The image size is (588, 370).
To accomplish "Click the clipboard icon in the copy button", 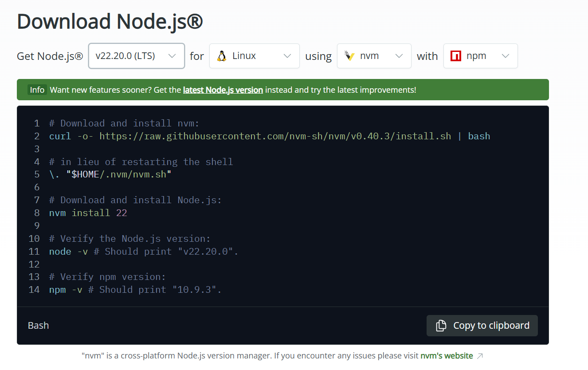I will pos(441,326).
